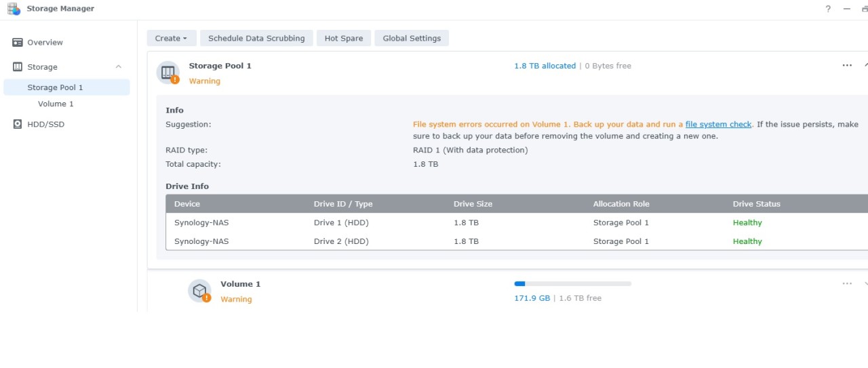Click the Storage Manager app icon
Screen dimensions: 868x368
pyautogui.click(x=14, y=9)
